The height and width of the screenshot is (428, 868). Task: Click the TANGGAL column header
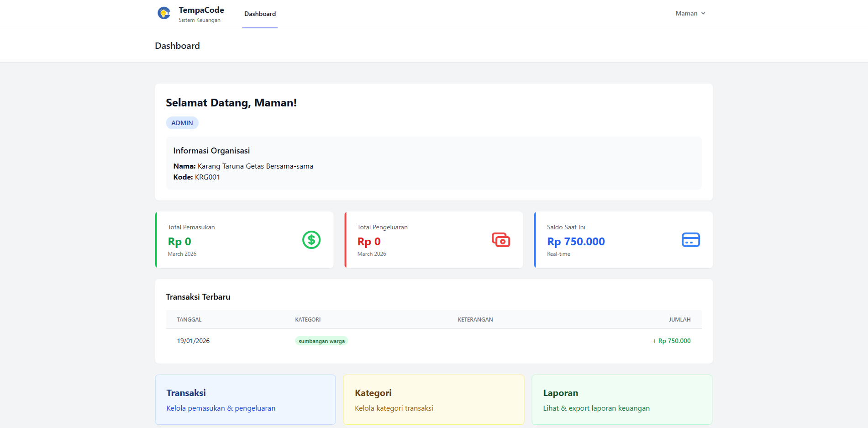point(189,320)
